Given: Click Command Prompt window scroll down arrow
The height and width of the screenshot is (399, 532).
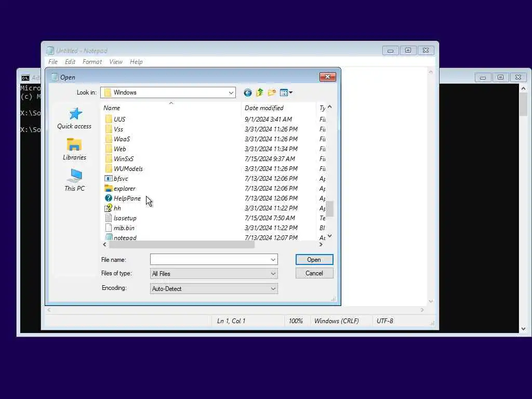Looking at the screenshot, I should coord(523,328).
